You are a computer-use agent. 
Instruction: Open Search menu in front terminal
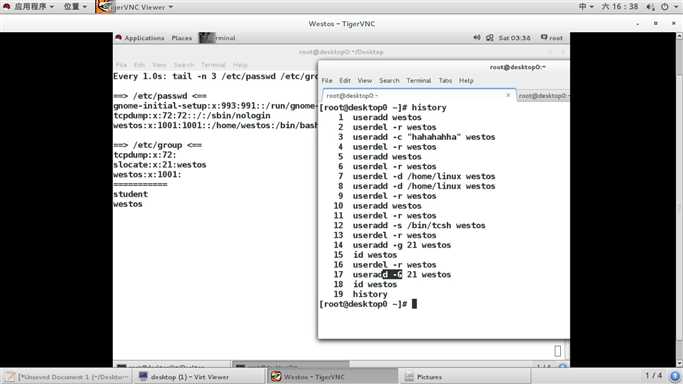pyautogui.click(x=389, y=81)
